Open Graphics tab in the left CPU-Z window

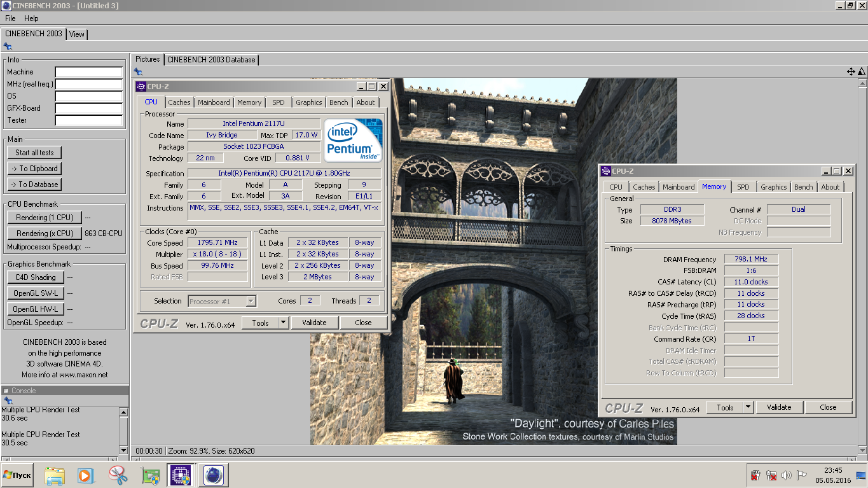309,102
